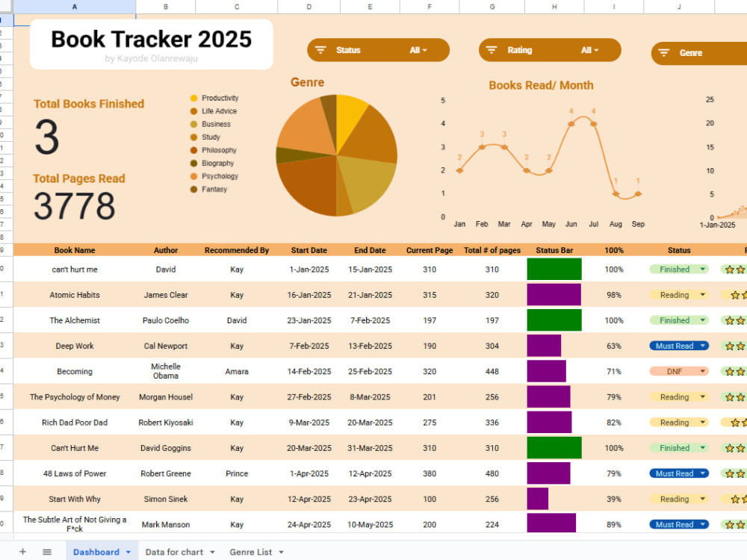Select the Simon Sinek author cell
Viewport: 747px width, 560px height.
click(166, 499)
